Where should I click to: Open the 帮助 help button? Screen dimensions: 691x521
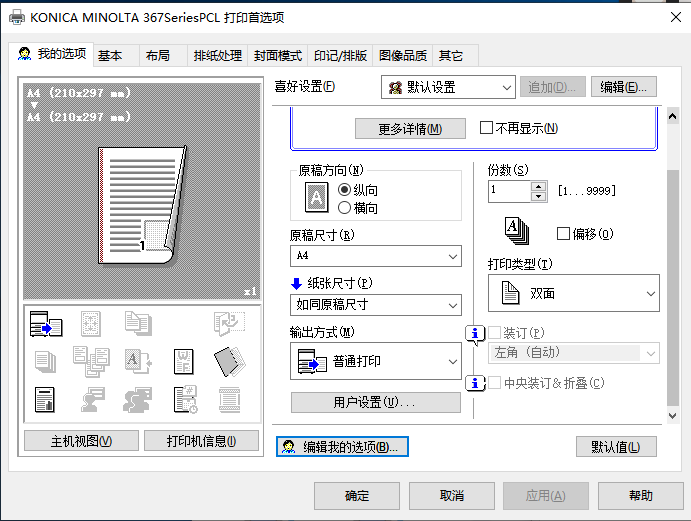[641, 496]
